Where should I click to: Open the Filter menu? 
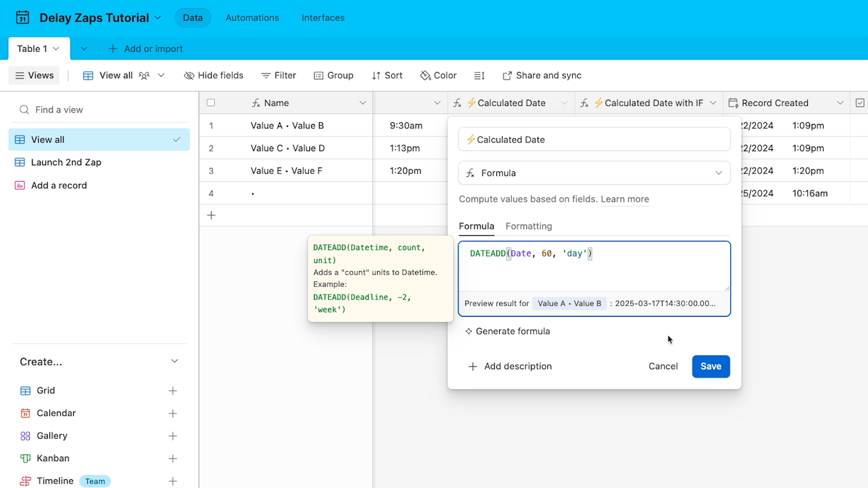[279, 75]
